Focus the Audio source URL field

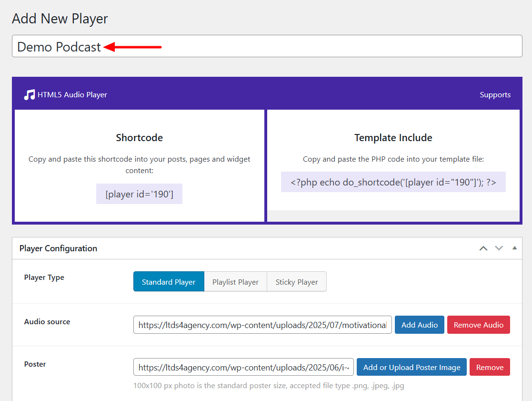click(262, 325)
